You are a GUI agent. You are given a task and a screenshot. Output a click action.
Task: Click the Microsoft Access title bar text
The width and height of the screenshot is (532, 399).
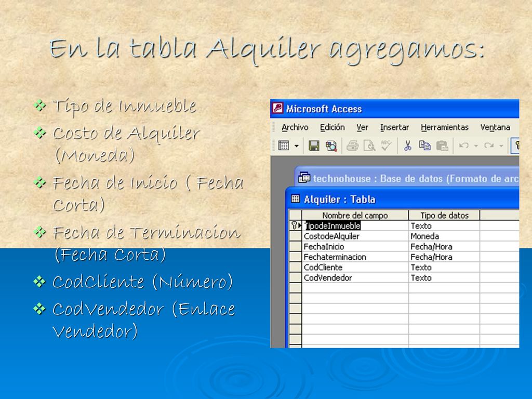(324, 109)
